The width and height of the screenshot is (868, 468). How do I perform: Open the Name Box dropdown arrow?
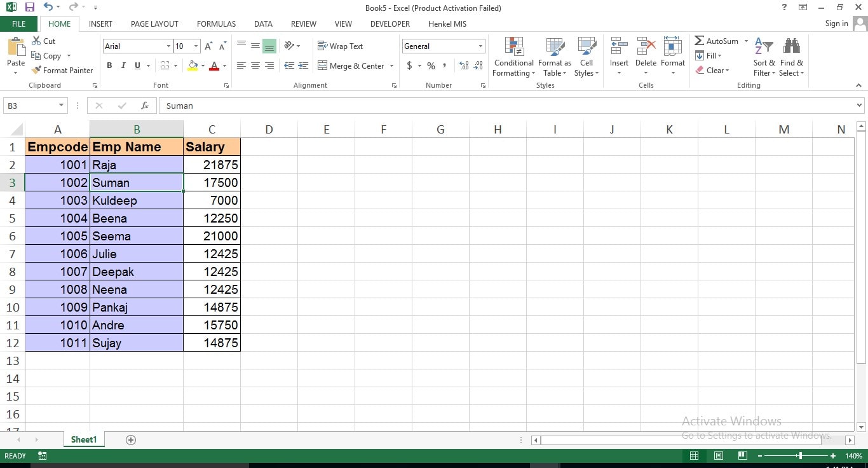tap(61, 106)
